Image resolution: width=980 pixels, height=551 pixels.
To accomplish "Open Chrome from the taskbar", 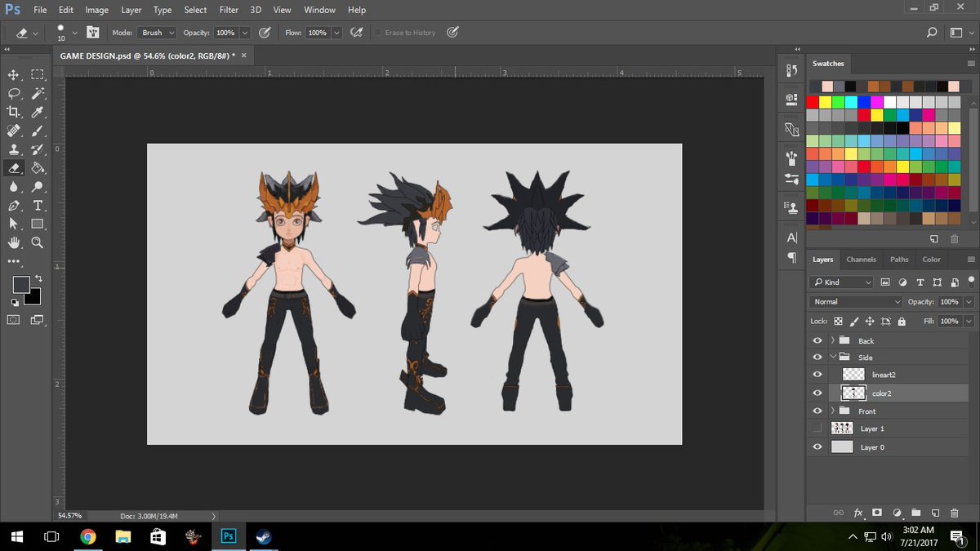I will pos(88,536).
